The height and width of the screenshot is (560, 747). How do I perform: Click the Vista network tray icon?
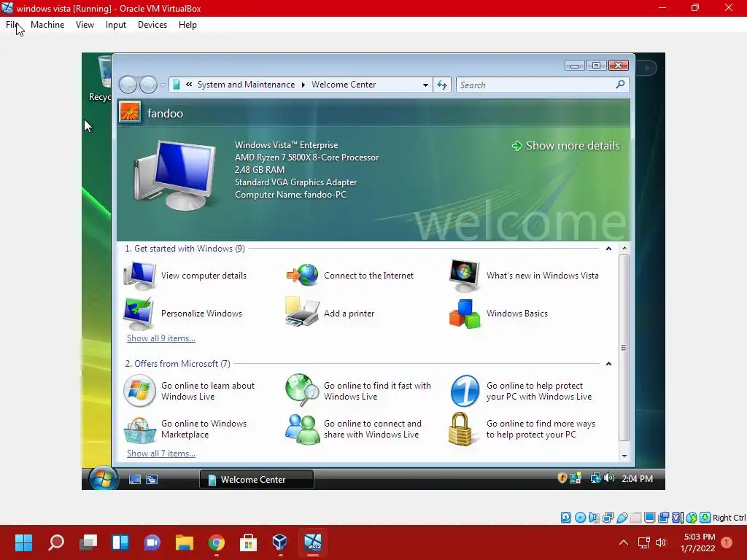click(x=595, y=478)
